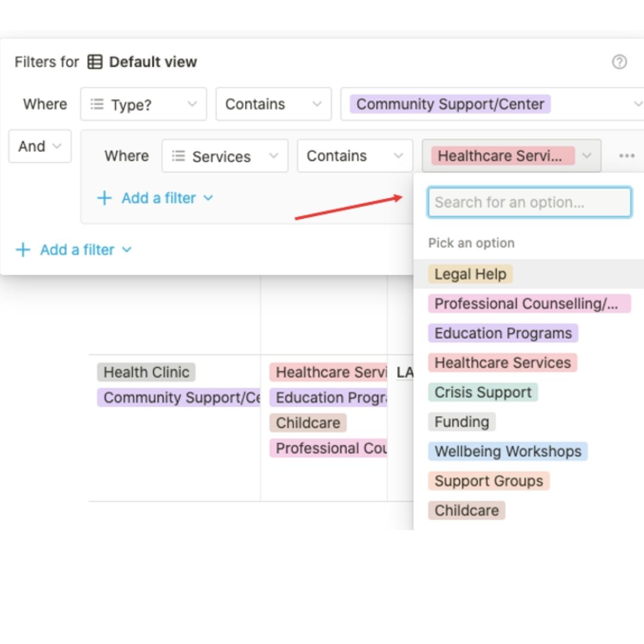Pick Crisis Support from the list

pyautogui.click(x=482, y=392)
